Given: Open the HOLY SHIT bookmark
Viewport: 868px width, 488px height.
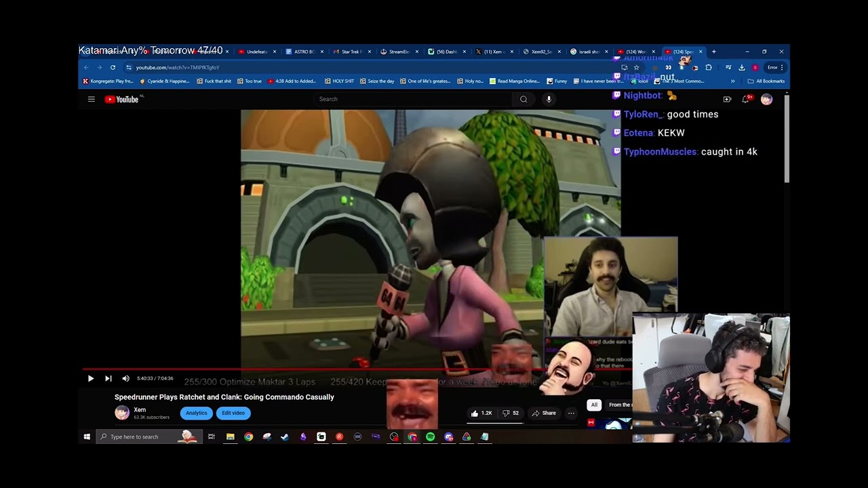Looking at the screenshot, I should coord(339,81).
